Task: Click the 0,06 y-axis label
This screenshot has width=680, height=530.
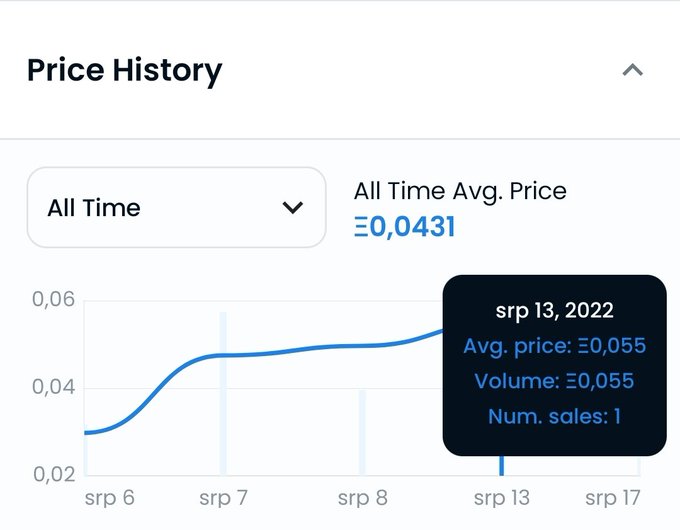Action: (x=54, y=299)
